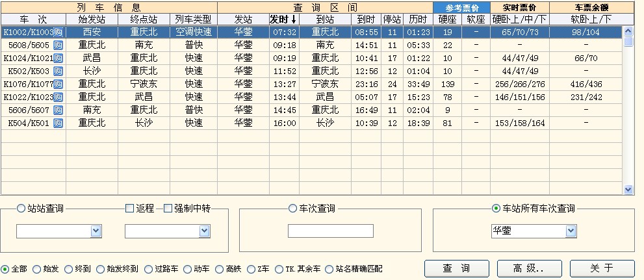Viewport: 644px width, 280px height.
Task: Click the 宁波东 terminal station cell
Action: pos(144,84)
